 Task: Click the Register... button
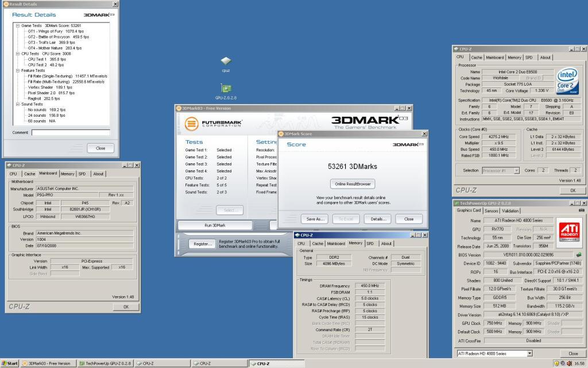tap(202, 244)
